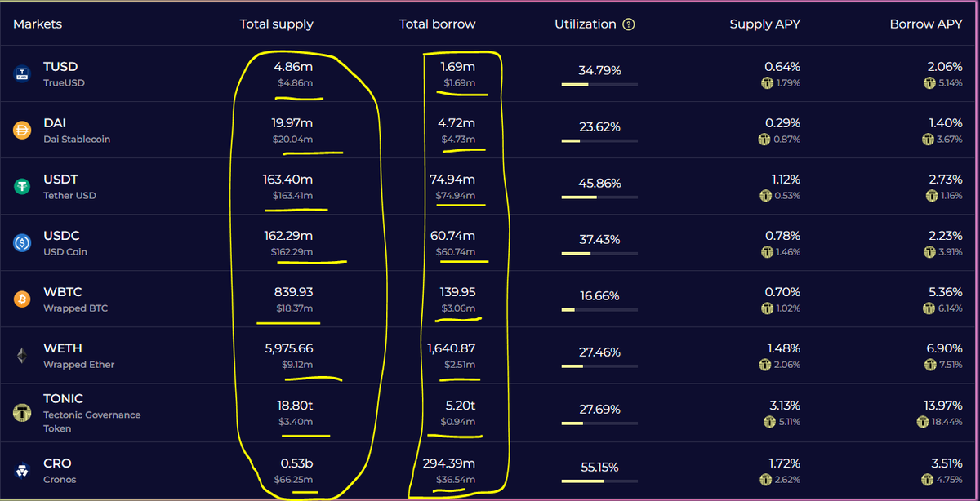Click the USDT utilization bar at 45.86%
This screenshot has height=501, width=980.
tap(599, 197)
